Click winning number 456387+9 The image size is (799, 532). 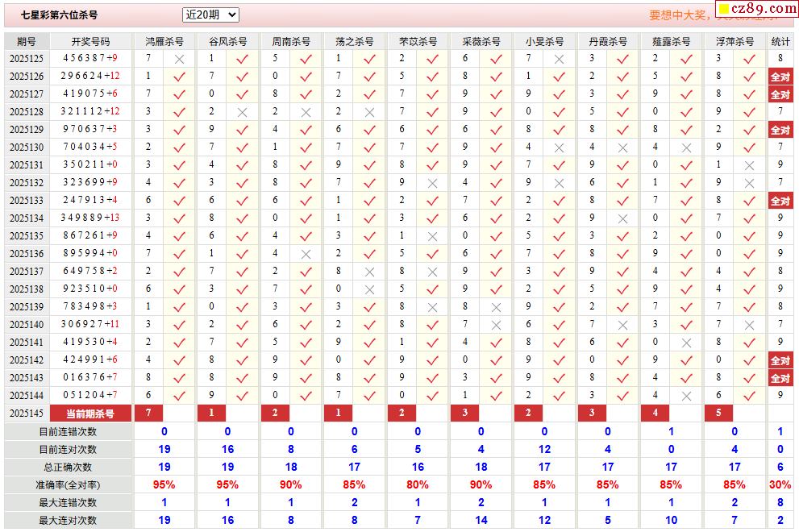(90, 58)
